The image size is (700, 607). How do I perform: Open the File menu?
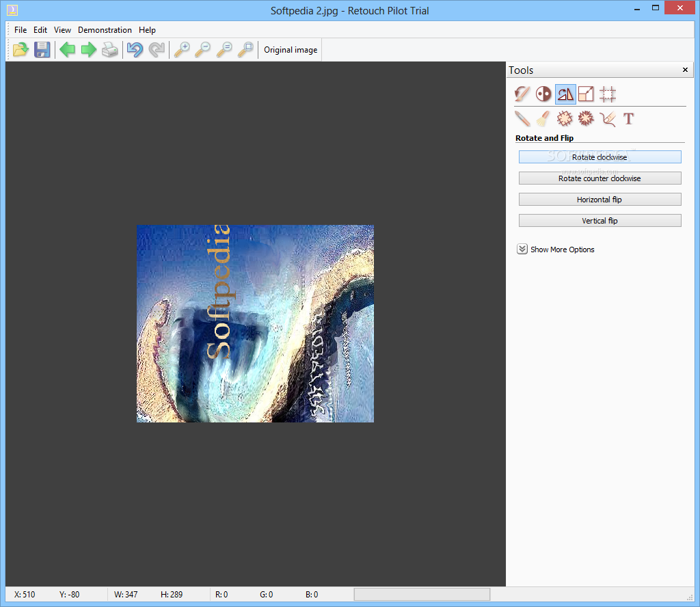pyautogui.click(x=21, y=30)
